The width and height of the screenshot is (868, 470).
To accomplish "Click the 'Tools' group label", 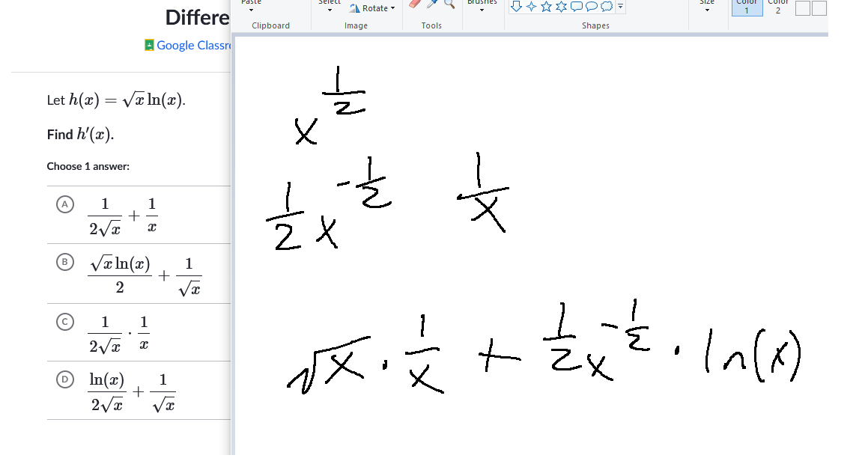I will pos(431,25).
